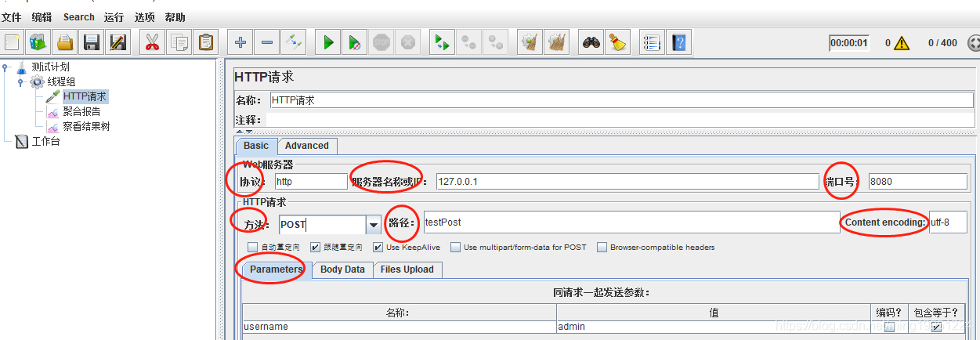Click the Start no pauses icon
This screenshot has width=980, height=340.
[355, 42]
